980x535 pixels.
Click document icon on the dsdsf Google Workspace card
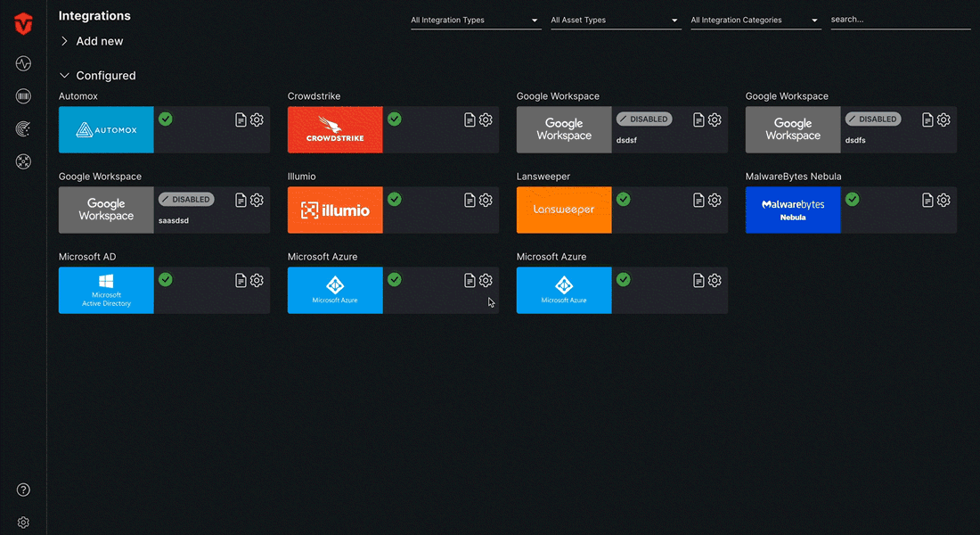pyautogui.click(x=698, y=119)
